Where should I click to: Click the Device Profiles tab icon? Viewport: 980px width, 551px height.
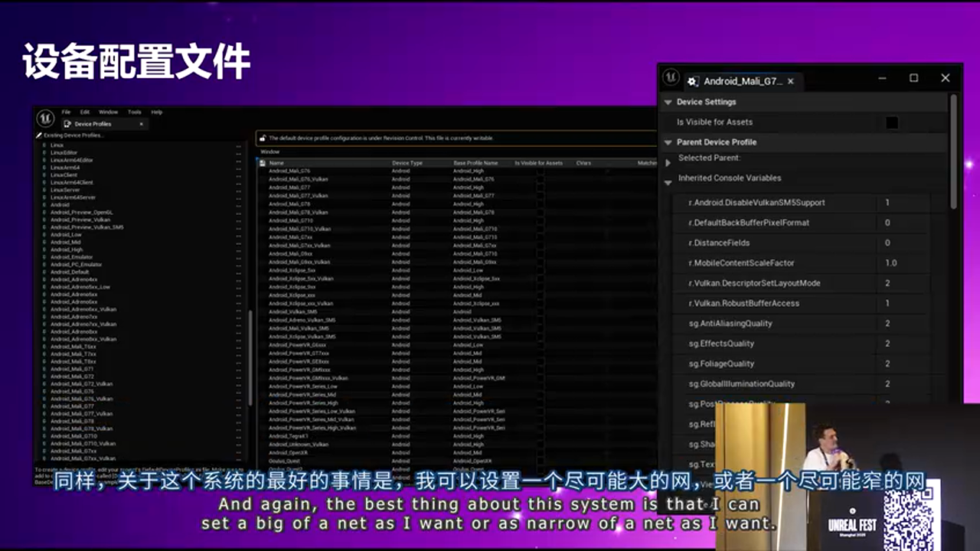pyautogui.click(x=68, y=124)
